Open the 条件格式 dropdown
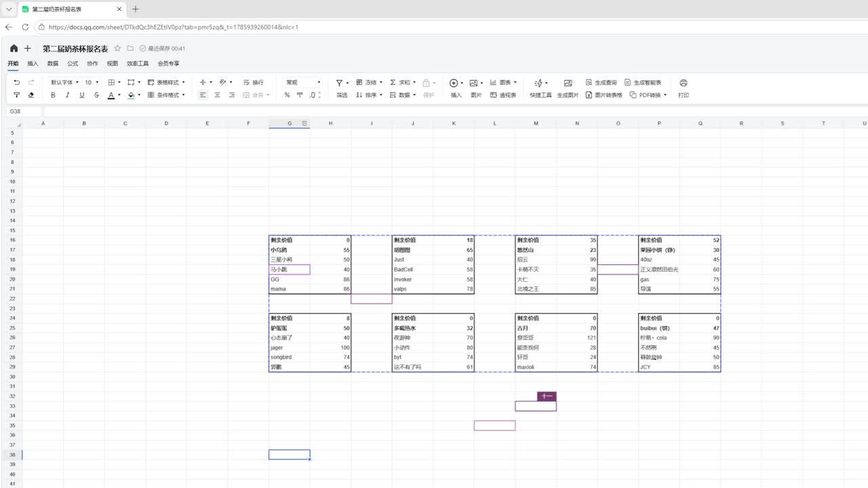 tap(167, 96)
